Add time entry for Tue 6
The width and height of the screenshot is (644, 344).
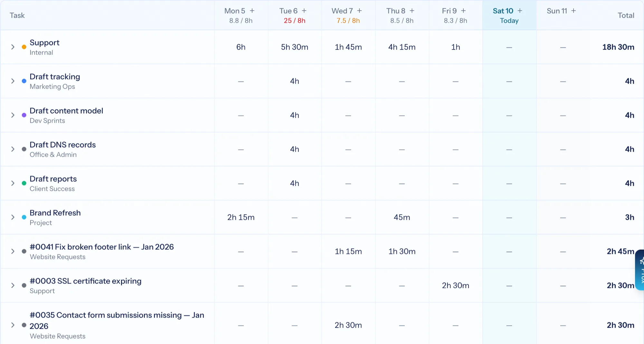coord(304,11)
